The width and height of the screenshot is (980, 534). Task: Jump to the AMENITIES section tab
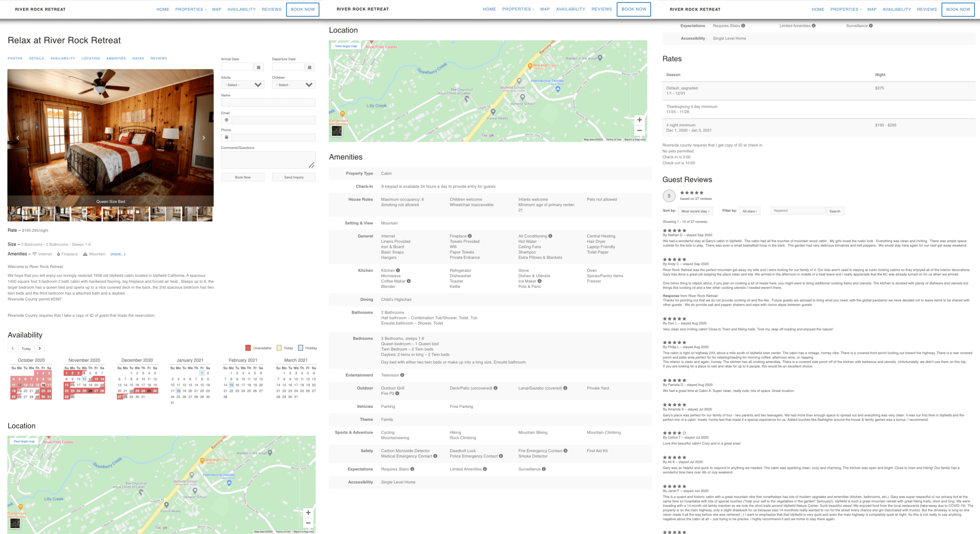116,58
